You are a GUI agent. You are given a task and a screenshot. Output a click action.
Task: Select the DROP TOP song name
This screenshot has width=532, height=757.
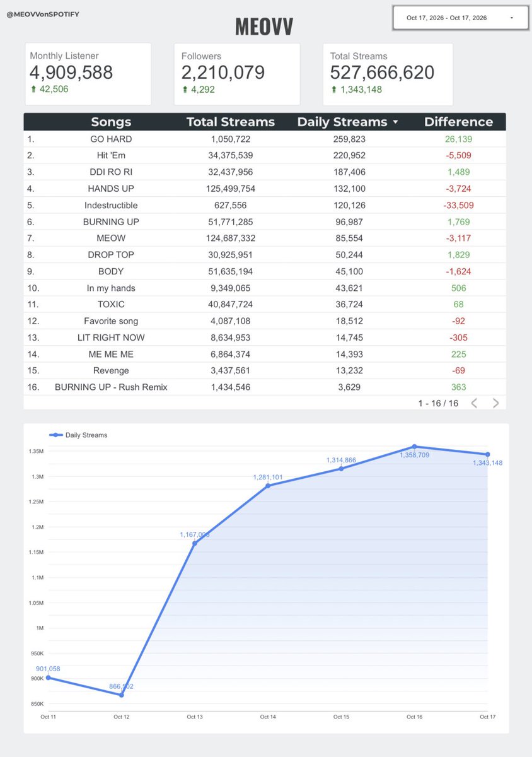pyautogui.click(x=111, y=255)
